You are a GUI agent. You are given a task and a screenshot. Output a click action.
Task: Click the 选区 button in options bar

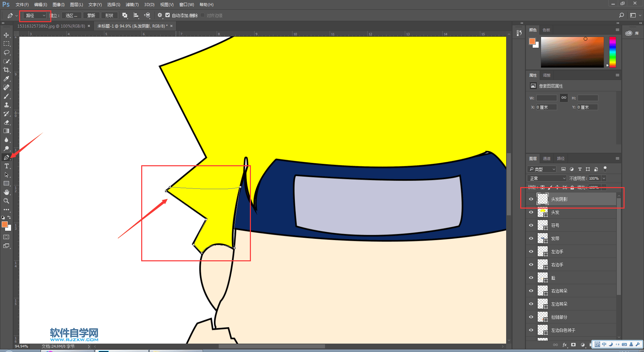pyautogui.click(x=71, y=15)
